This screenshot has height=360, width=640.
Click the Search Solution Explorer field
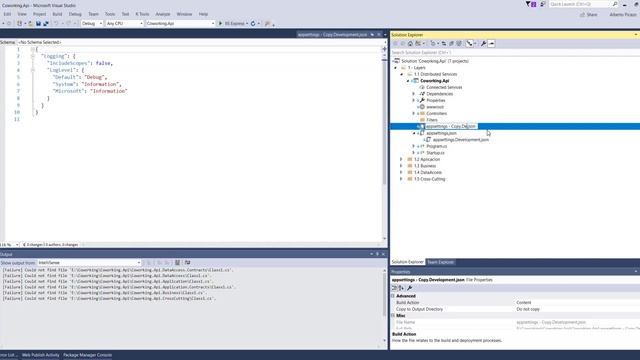515,53
